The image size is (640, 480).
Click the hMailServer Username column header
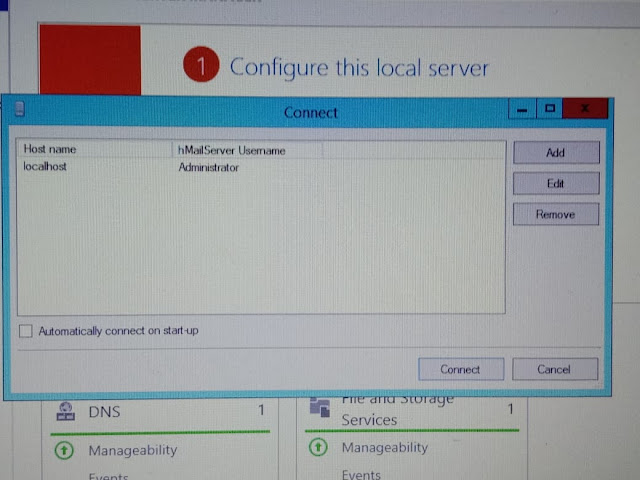coord(247,150)
